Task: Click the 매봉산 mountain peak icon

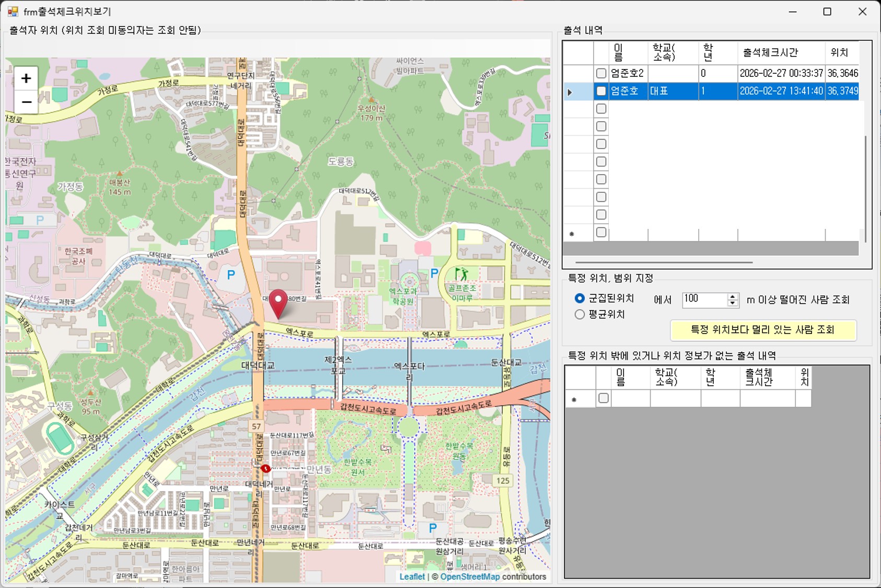Action: tap(119, 173)
